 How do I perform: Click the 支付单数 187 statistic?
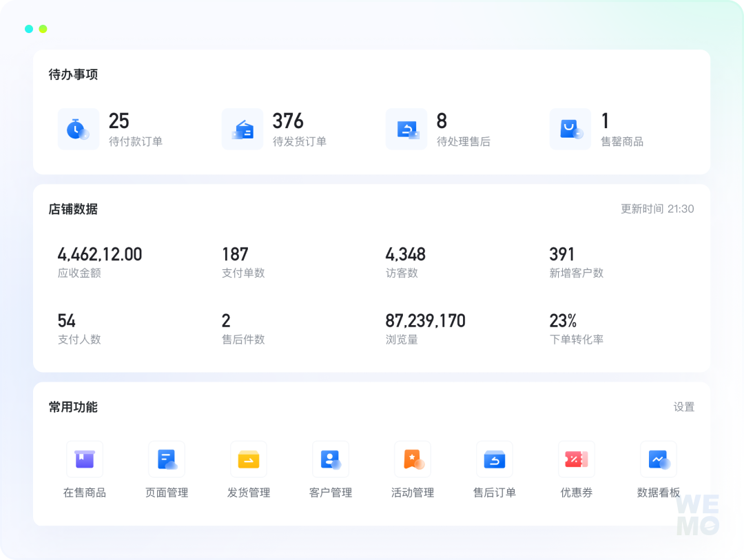tap(235, 255)
